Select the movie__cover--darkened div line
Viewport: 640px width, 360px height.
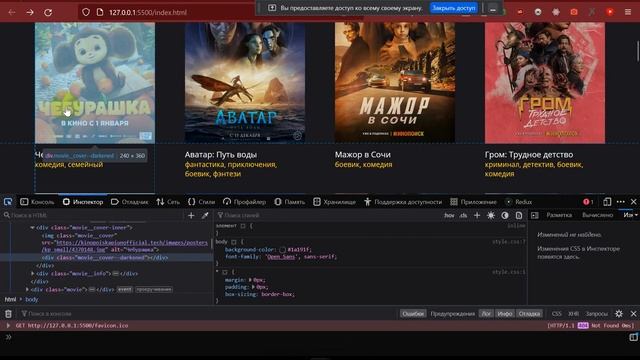pos(105,258)
